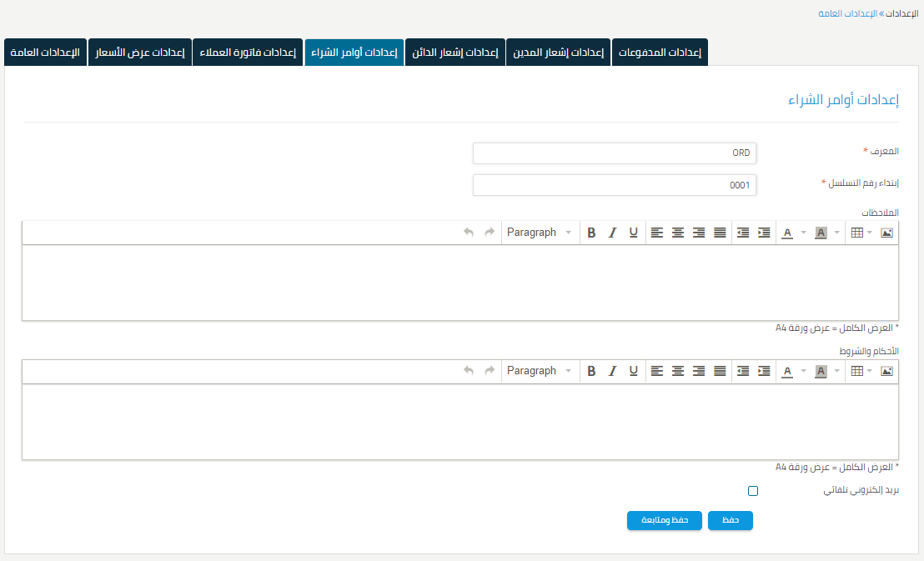The width and height of the screenshot is (924, 561).
Task: Select justify alignment in the terms editor
Action: (x=719, y=371)
